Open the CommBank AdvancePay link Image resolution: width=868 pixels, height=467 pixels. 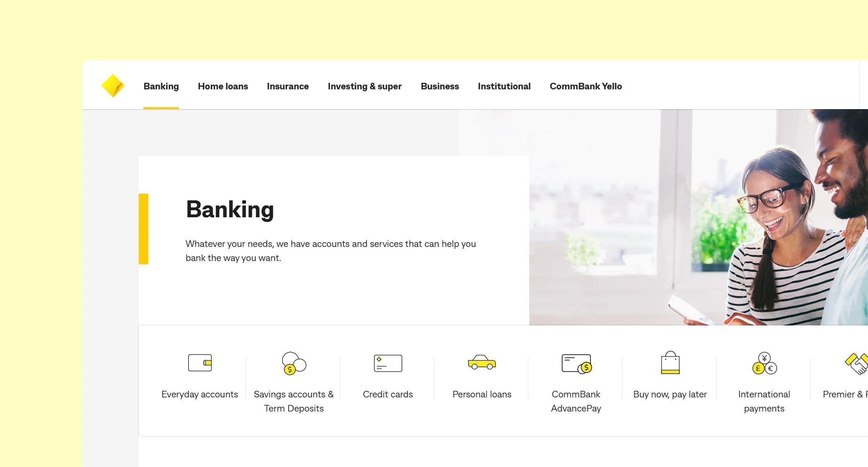576,401
